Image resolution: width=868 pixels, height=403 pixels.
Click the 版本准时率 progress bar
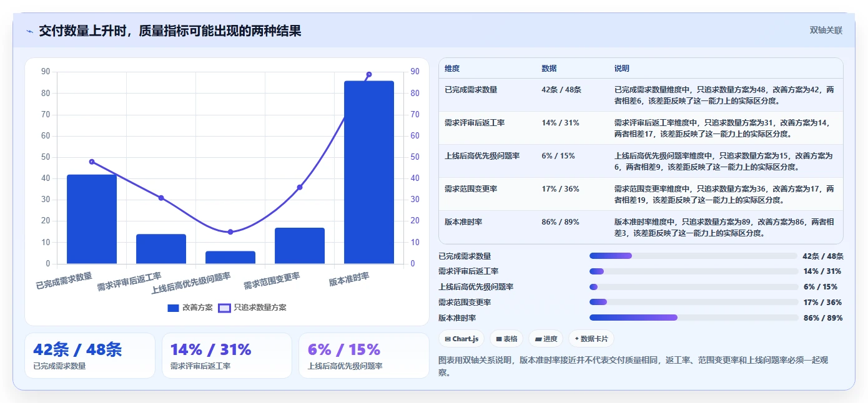coord(694,318)
